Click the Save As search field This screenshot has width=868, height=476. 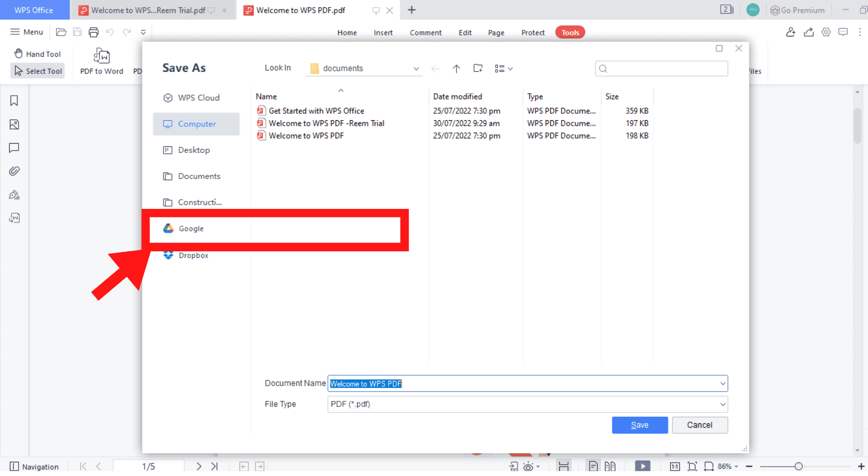(661, 69)
